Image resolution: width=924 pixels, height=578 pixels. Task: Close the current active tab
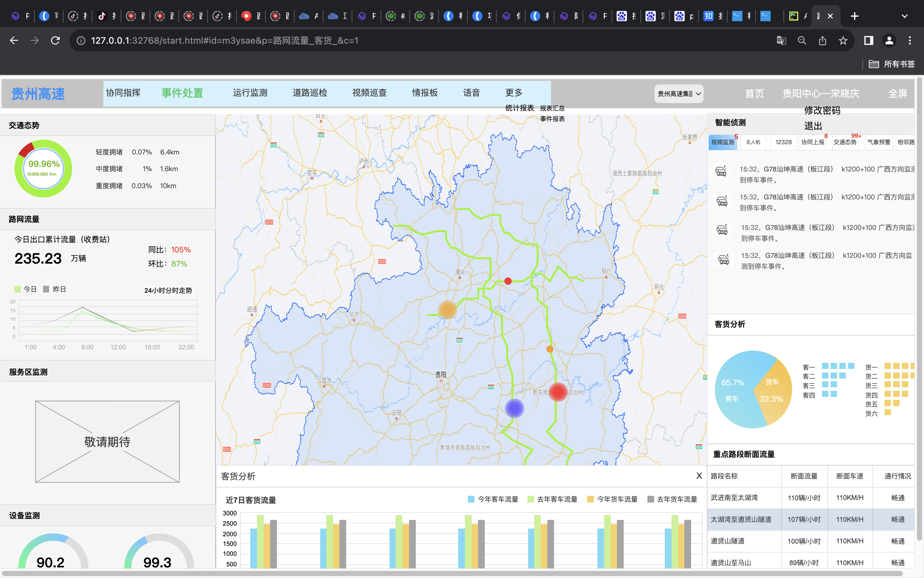(x=830, y=16)
